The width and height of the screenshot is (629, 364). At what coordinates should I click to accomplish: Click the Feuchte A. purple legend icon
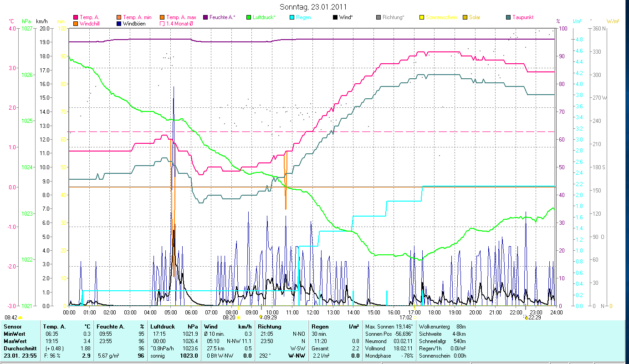205,18
